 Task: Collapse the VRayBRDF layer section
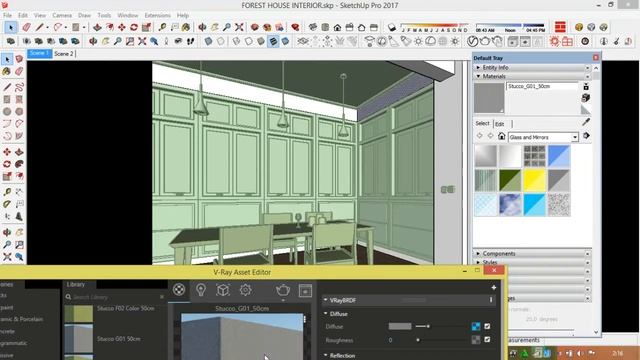pyautogui.click(x=326, y=300)
